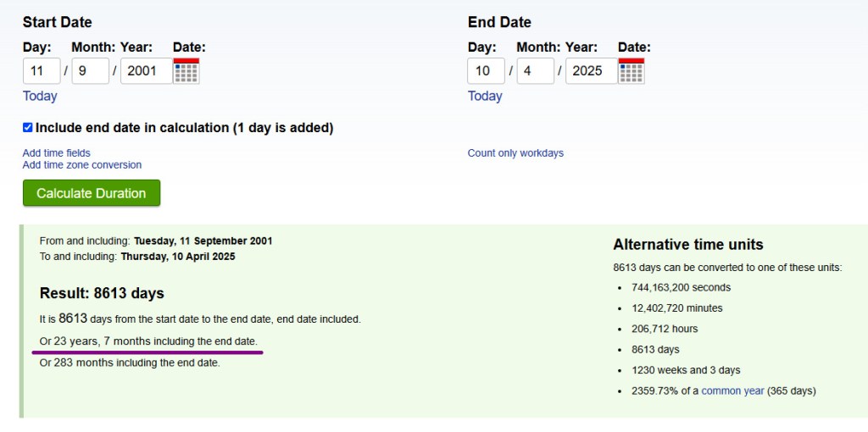Click the Calculate Duration button
This screenshot has height=432, width=868.
pyautogui.click(x=92, y=193)
